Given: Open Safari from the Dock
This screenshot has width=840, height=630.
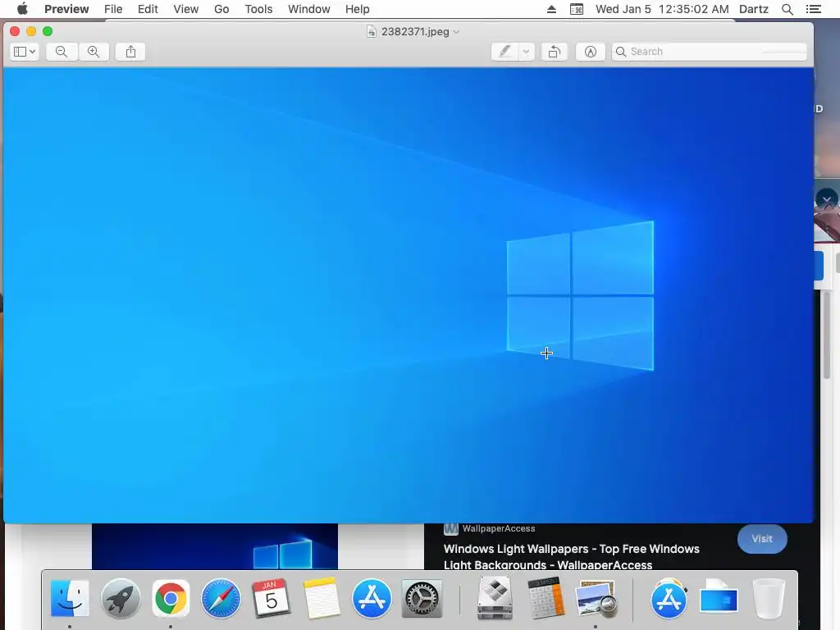Looking at the screenshot, I should 221,598.
